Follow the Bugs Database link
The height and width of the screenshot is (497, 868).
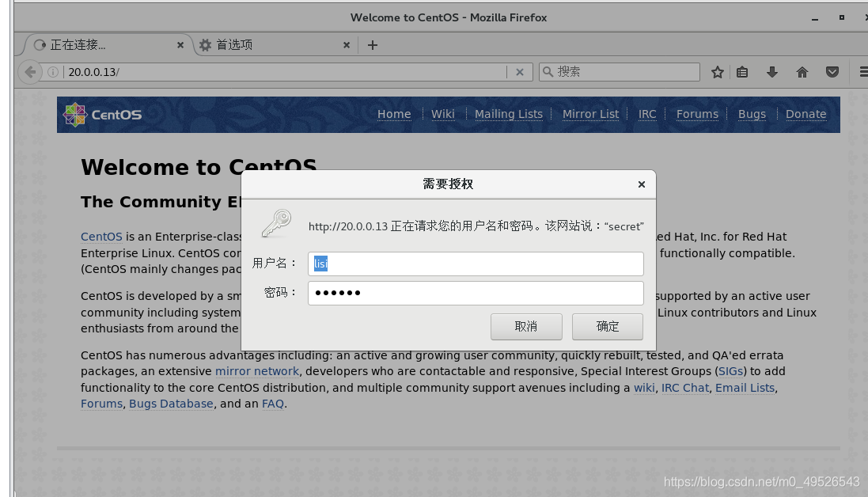coord(171,404)
